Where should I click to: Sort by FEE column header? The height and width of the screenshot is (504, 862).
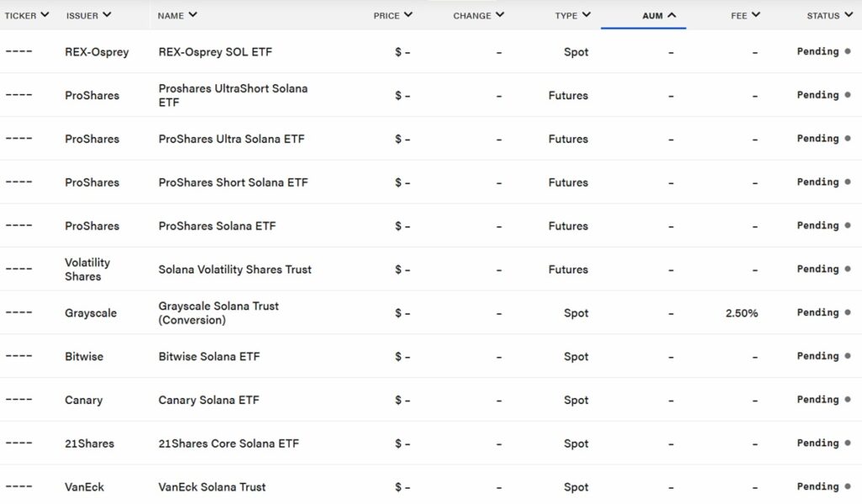click(x=745, y=15)
